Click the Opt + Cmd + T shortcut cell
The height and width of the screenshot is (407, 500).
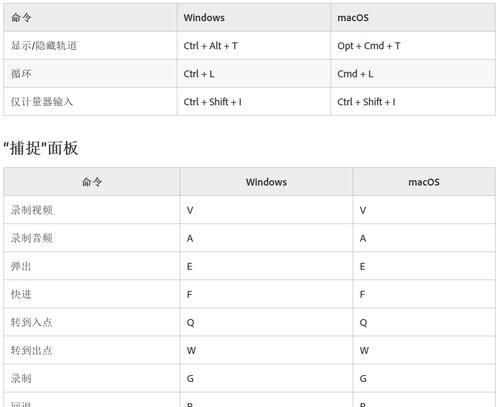coord(413,46)
